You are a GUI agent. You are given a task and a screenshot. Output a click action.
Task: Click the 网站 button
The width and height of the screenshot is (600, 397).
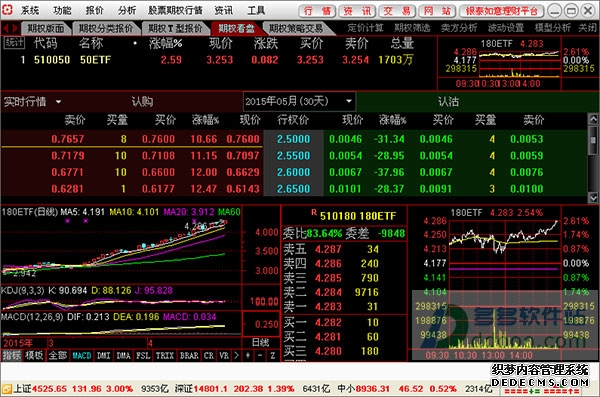click(437, 11)
